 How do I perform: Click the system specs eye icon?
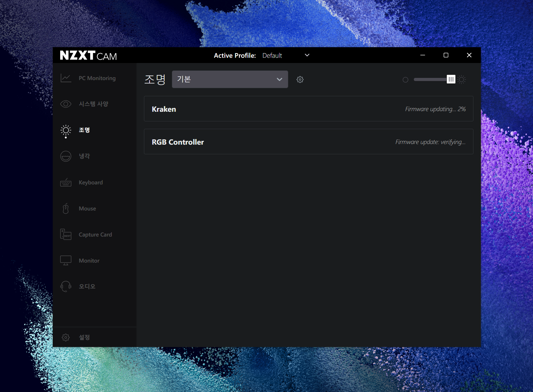point(66,104)
